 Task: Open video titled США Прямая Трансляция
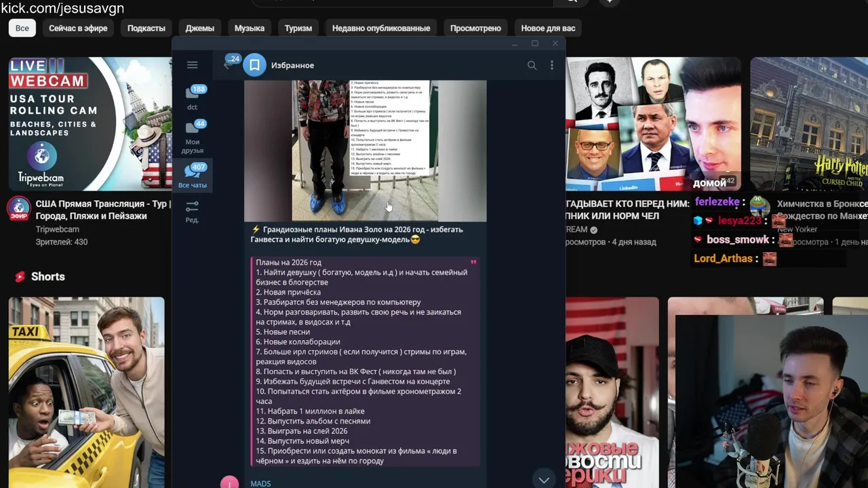[102, 209]
